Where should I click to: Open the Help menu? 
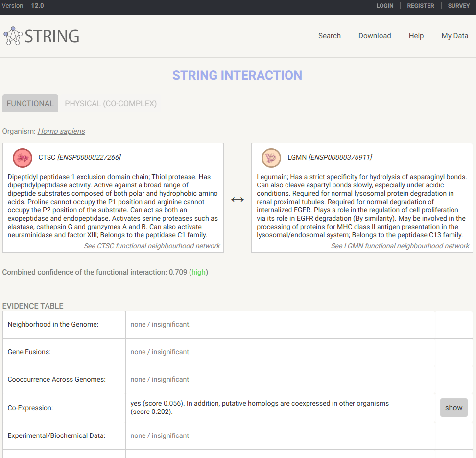[416, 36]
